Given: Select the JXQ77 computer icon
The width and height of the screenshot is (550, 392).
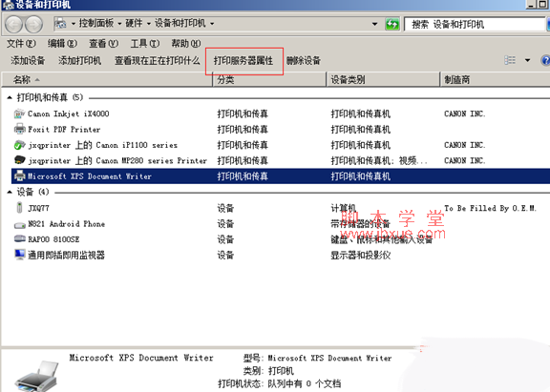Looking at the screenshot, I should (20, 207).
